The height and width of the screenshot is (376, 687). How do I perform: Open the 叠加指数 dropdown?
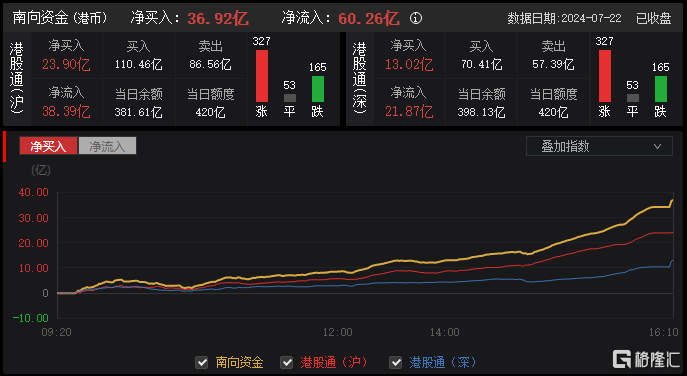599,146
